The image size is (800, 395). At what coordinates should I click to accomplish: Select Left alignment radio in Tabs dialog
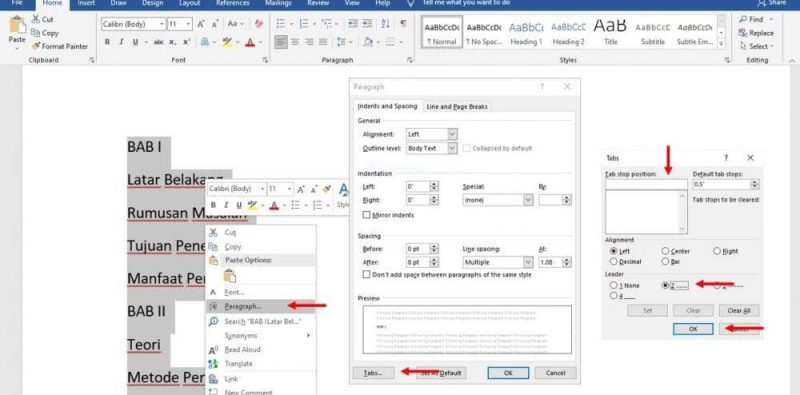point(613,252)
